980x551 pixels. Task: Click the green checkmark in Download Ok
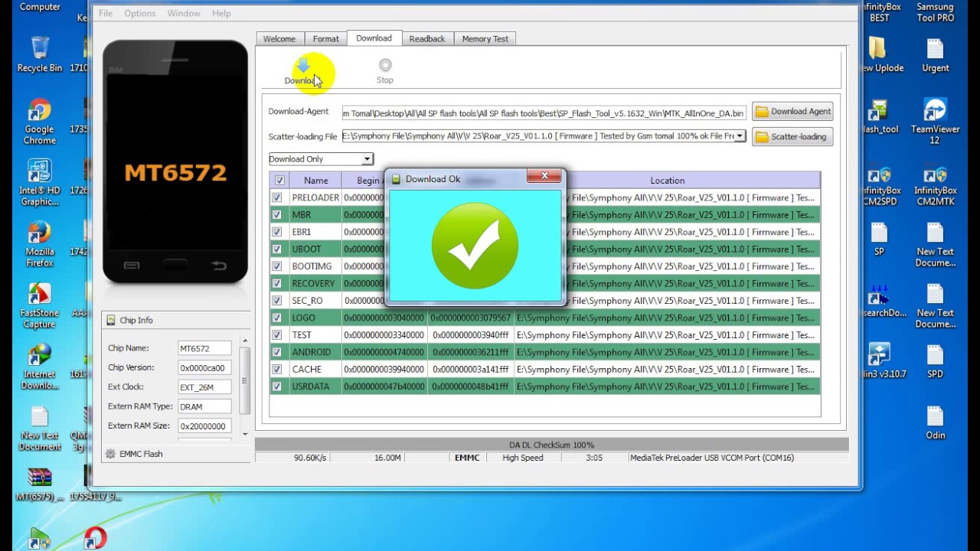point(475,246)
